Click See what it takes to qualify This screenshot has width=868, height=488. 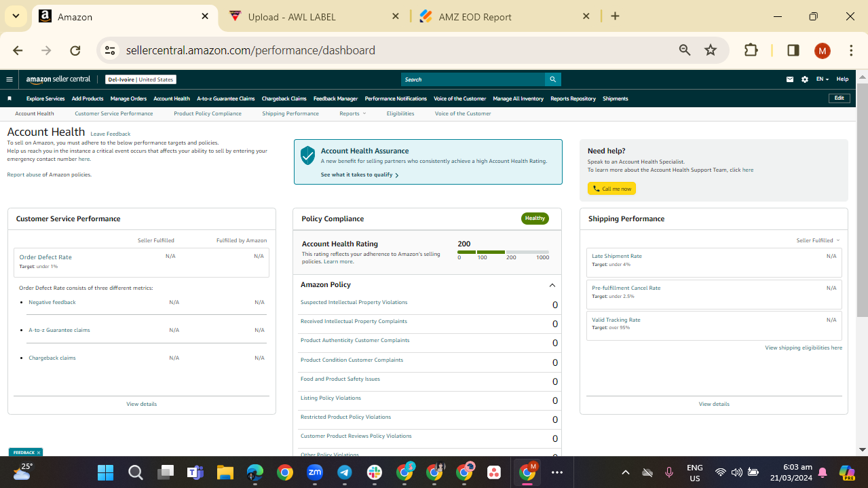tap(359, 175)
